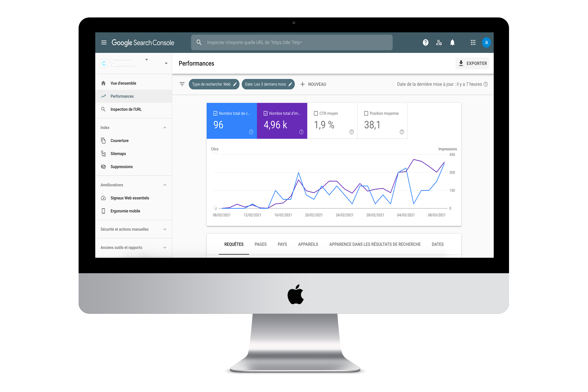The image size is (588, 392).
Task: Click the Ergonomie mobile icon
Action: coord(104,211)
